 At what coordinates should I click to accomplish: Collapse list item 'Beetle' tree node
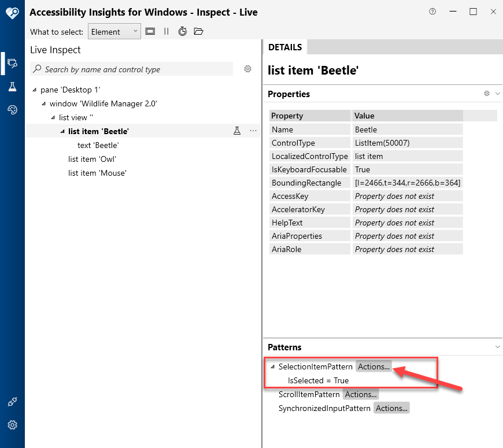[x=62, y=131]
